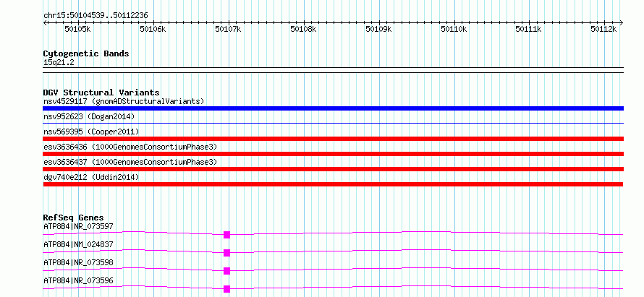Click ruler tick label 50109k
The image size is (644, 297).
(x=378, y=29)
